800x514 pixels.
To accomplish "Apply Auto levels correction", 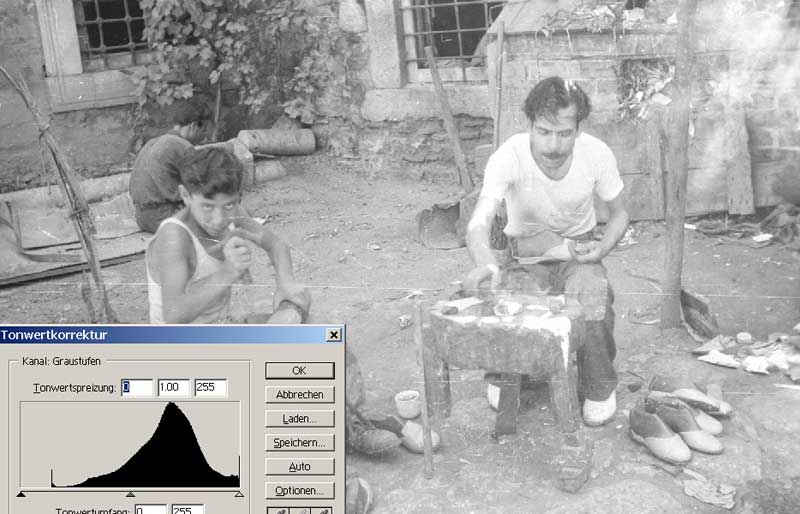I will (299, 467).
